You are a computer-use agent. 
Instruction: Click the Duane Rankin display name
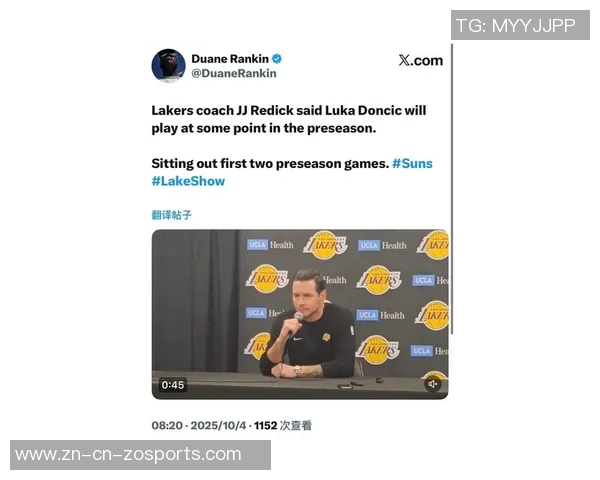coord(230,59)
